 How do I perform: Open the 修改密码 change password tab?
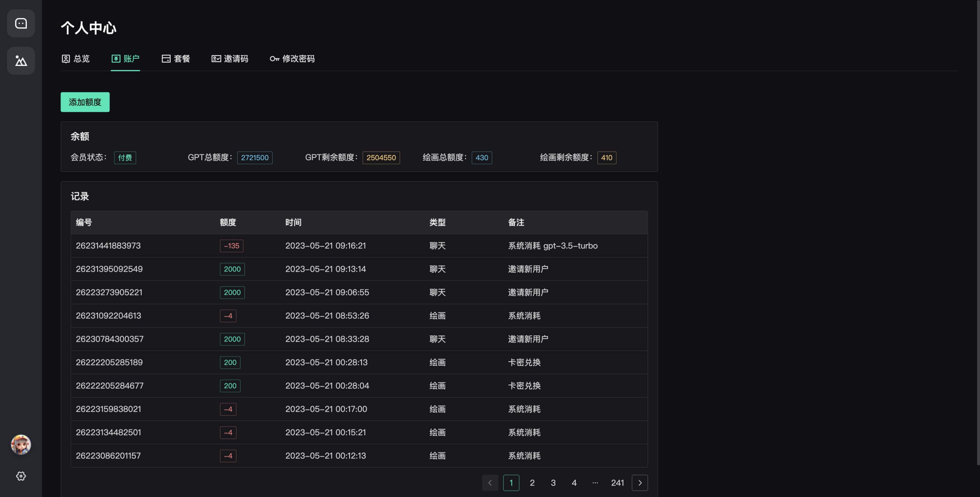[x=292, y=59]
